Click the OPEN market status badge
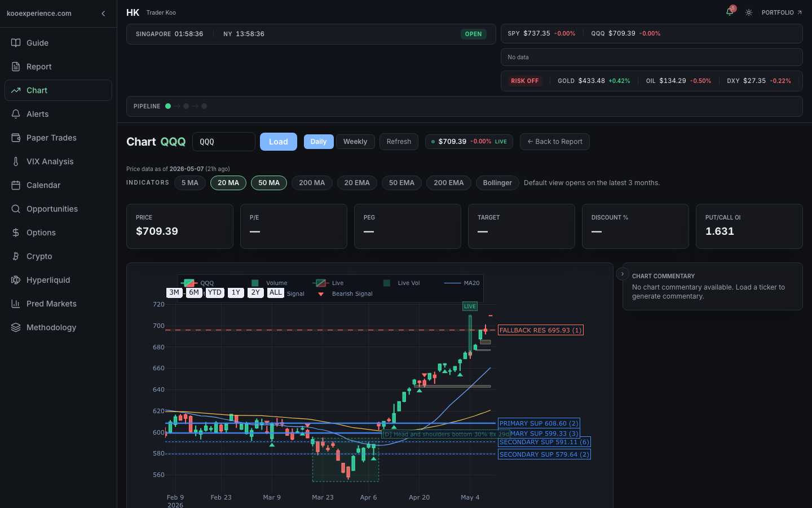This screenshot has width=812, height=508. click(474, 34)
